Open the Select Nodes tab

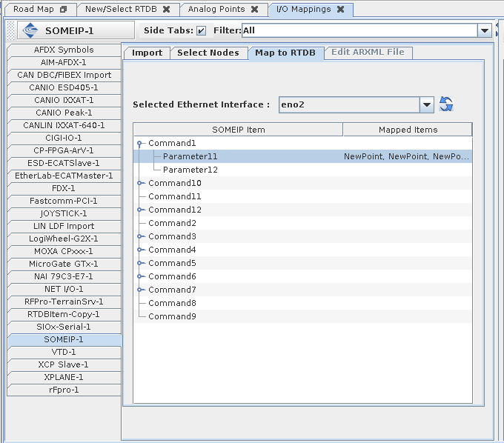click(x=208, y=53)
